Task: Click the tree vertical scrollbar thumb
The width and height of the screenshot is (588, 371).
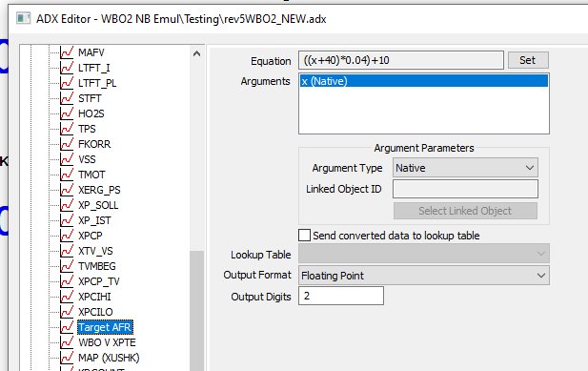Action: pyautogui.click(x=196, y=311)
